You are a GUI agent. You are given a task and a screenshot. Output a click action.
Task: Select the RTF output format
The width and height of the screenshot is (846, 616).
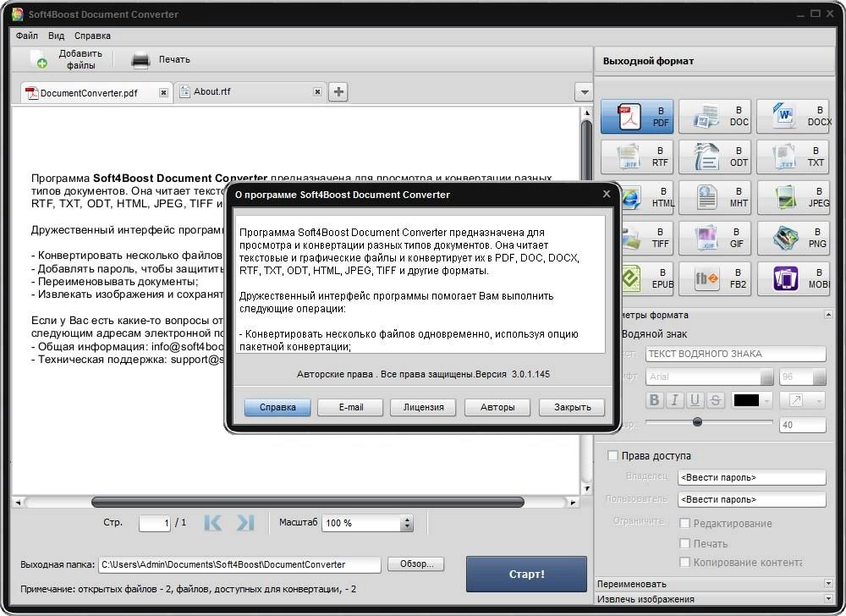click(x=637, y=157)
